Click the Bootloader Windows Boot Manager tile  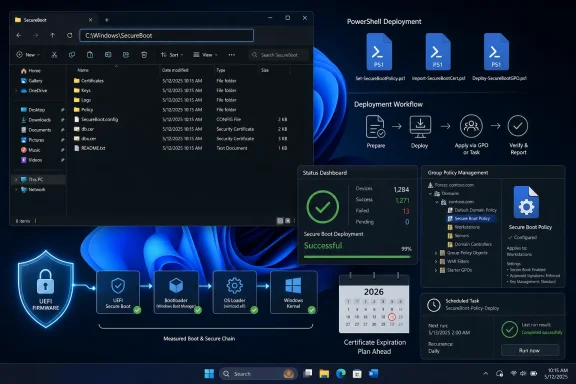176,292
